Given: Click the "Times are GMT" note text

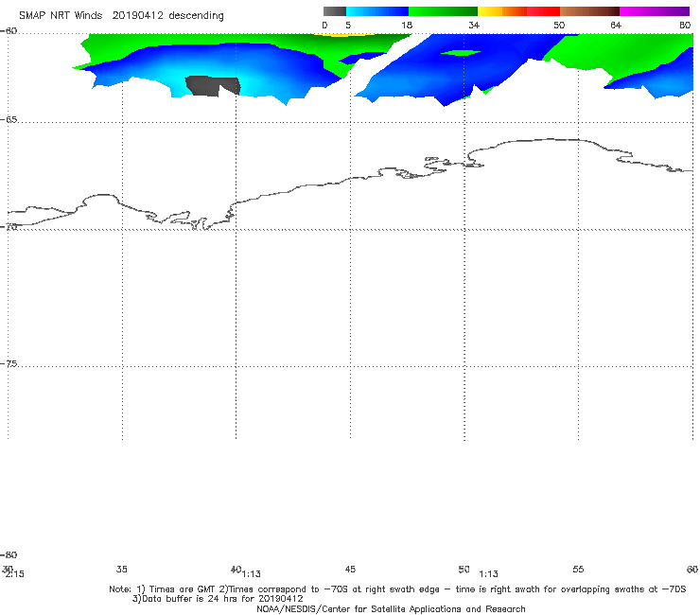Looking at the screenshot, I should [182, 589].
